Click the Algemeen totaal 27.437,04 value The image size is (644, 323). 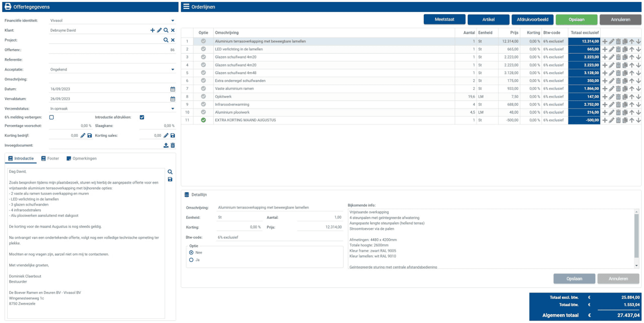click(628, 315)
